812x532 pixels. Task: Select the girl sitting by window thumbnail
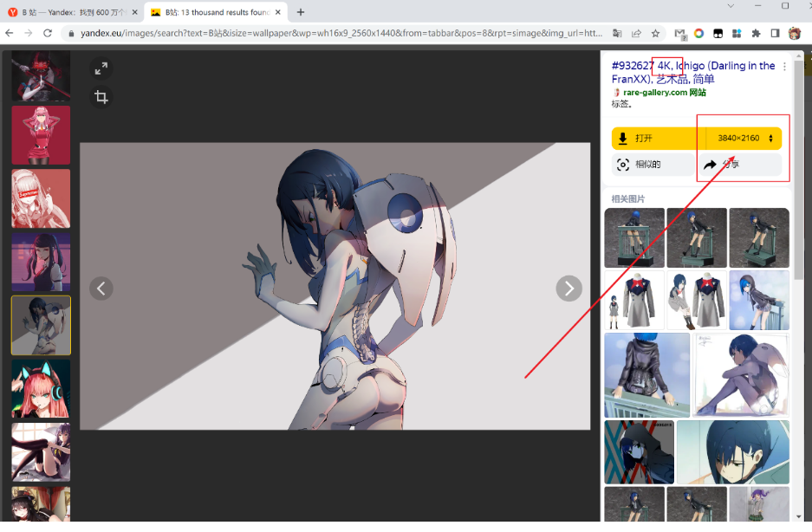click(x=41, y=451)
